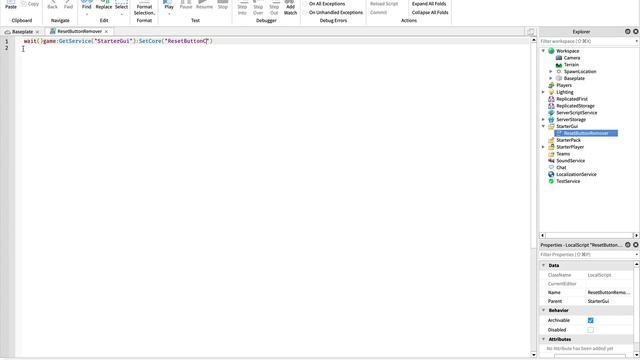Expand the StarterPlayer node

(x=543, y=147)
